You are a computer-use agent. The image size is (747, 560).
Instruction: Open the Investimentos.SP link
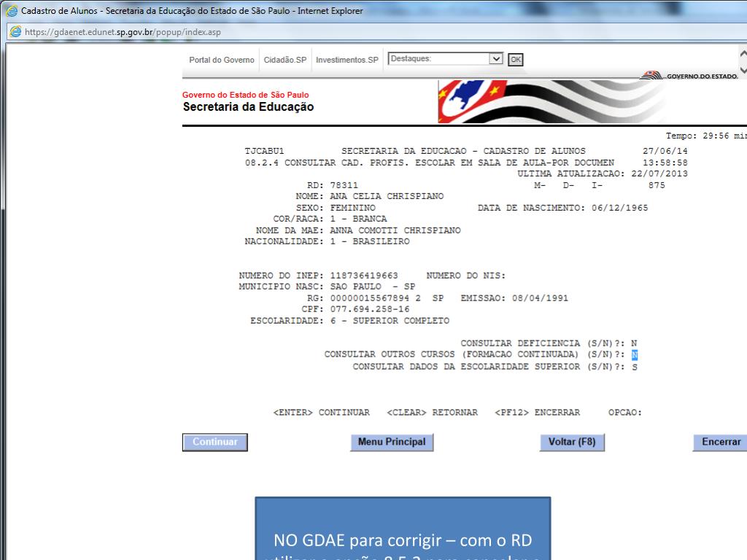[347, 60]
